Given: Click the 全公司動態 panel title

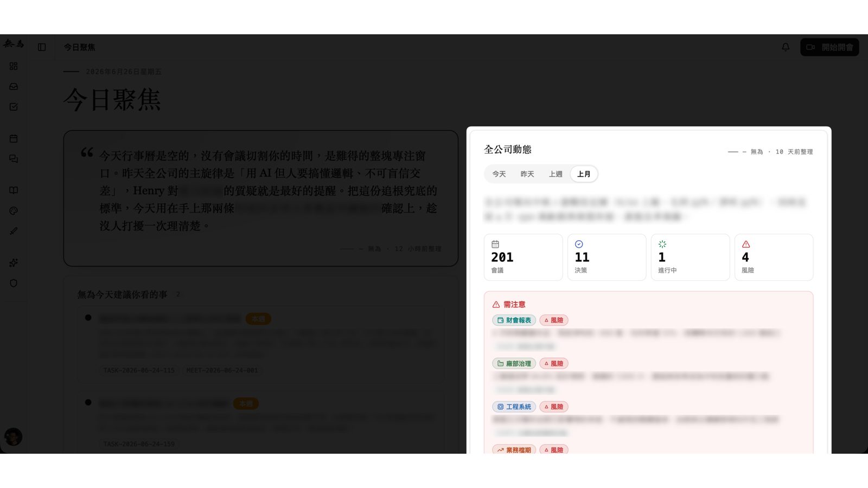Looking at the screenshot, I should [x=508, y=150].
